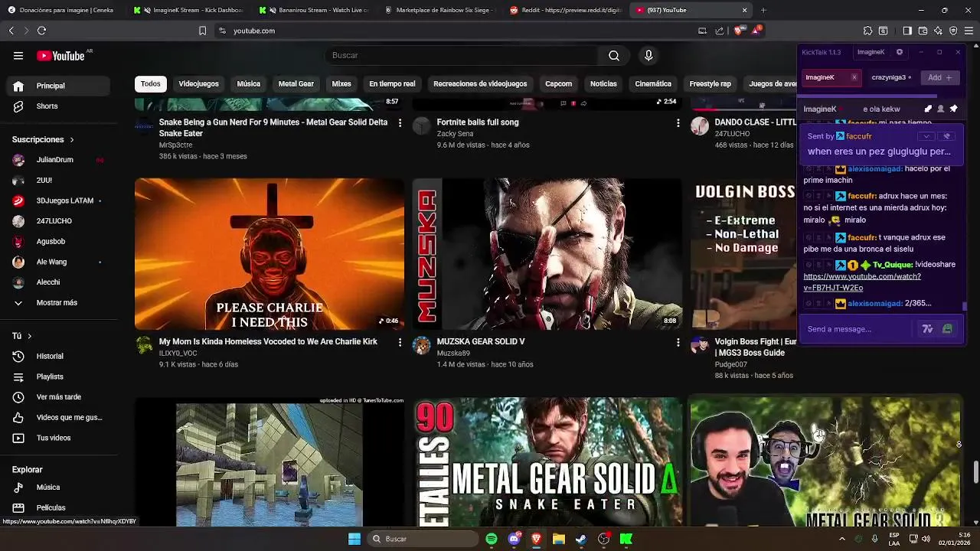Viewport: 980px width, 551px height.
Task: Open the youtube.com/watch link in chat
Action: pos(862,282)
